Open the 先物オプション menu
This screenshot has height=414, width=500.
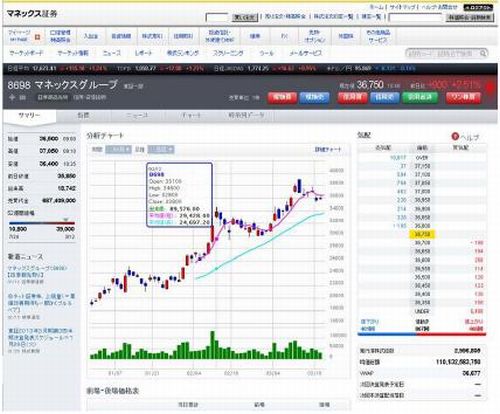point(314,36)
